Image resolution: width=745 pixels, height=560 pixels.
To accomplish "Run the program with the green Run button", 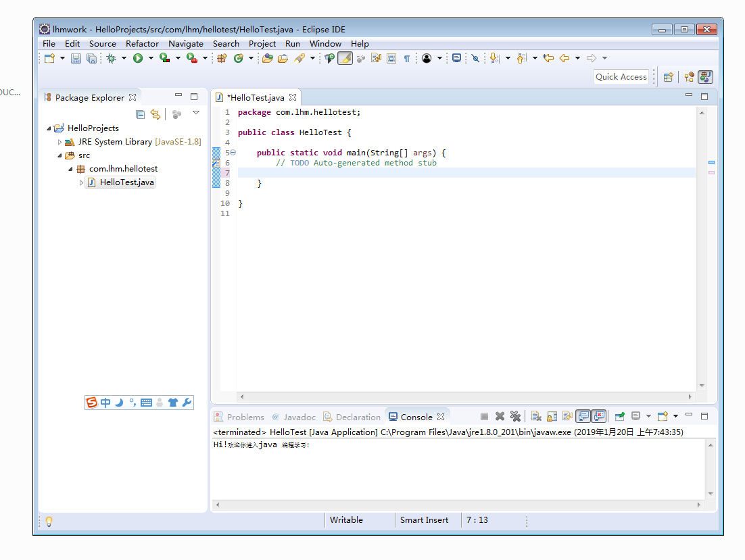I will 138,58.
